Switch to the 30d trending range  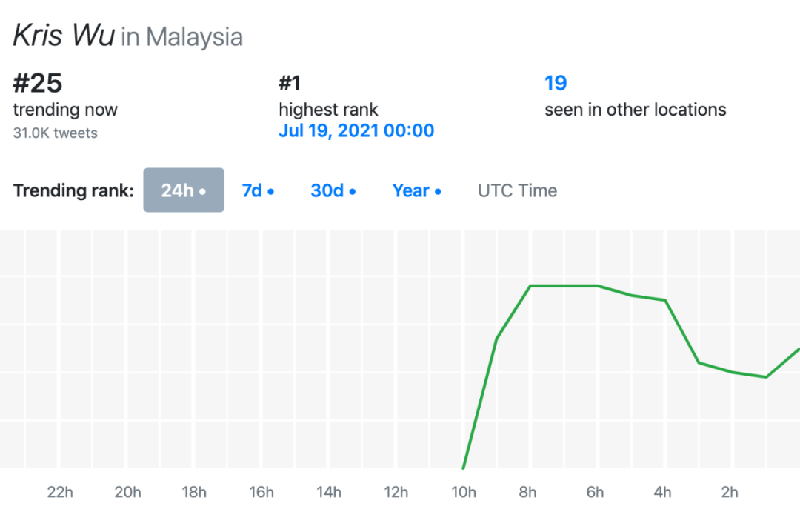(333, 190)
